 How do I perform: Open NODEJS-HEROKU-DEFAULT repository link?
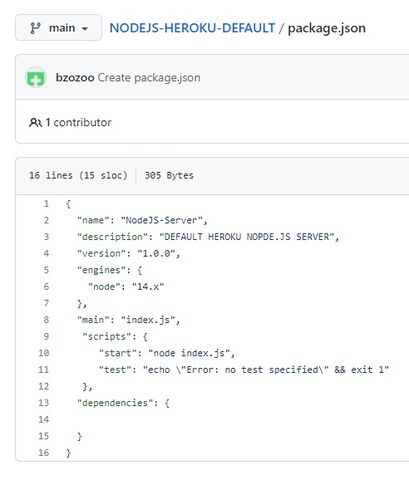pyautogui.click(x=192, y=28)
